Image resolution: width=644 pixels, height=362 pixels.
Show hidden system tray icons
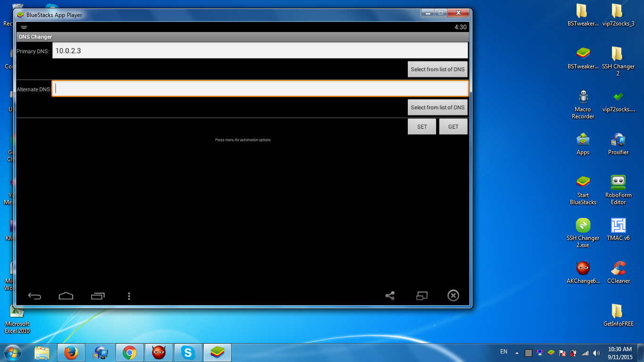click(x=517, y=353)
